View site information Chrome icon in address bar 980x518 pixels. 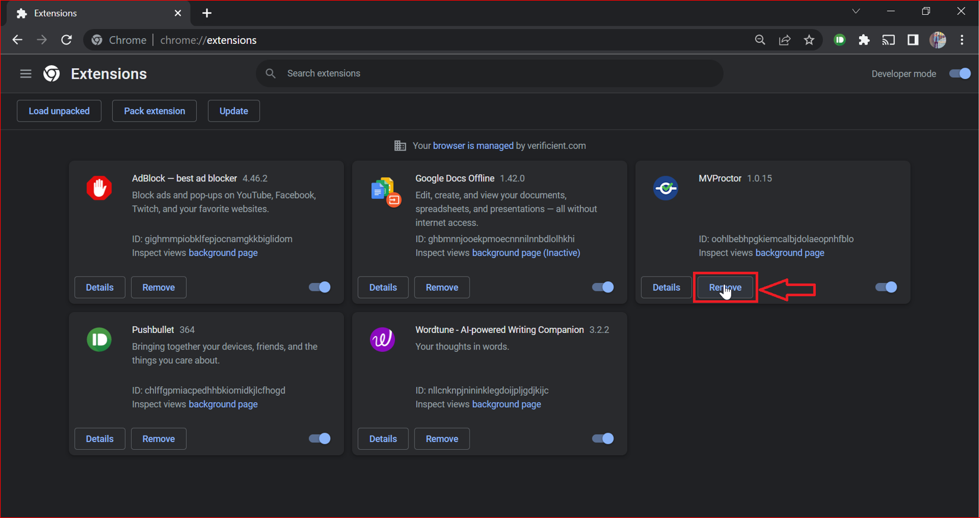point(97,40)
